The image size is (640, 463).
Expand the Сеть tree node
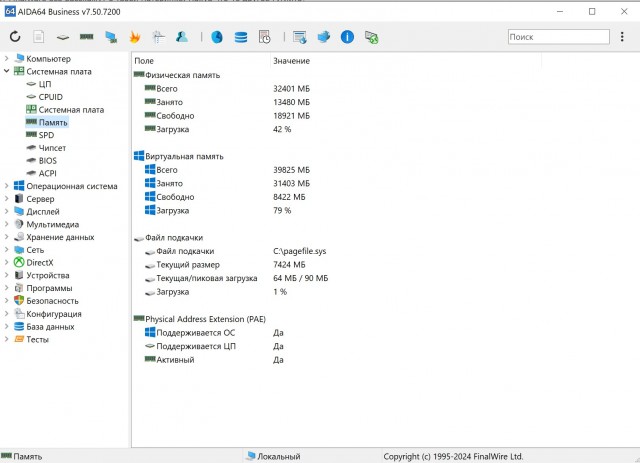click(x=7, y=250)
